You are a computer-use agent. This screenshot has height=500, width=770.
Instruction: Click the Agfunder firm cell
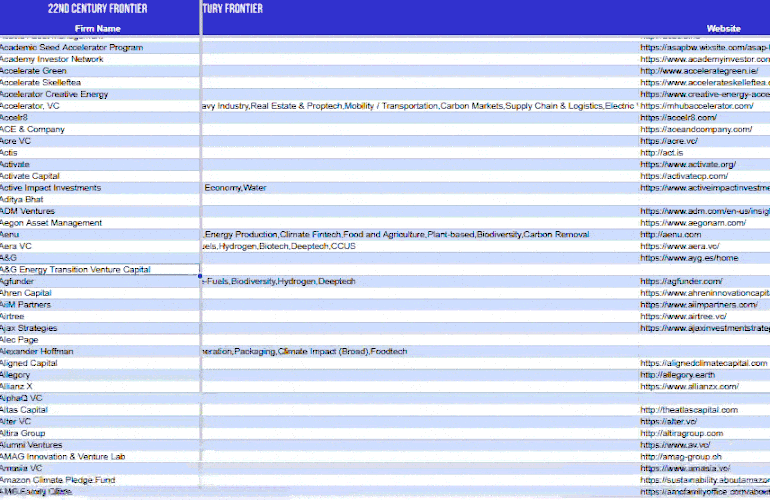click(x=100, y=281)
